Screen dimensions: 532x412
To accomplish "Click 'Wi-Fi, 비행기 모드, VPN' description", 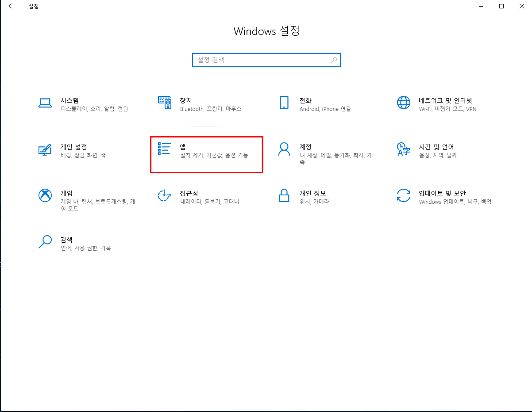I will (448, 109).
